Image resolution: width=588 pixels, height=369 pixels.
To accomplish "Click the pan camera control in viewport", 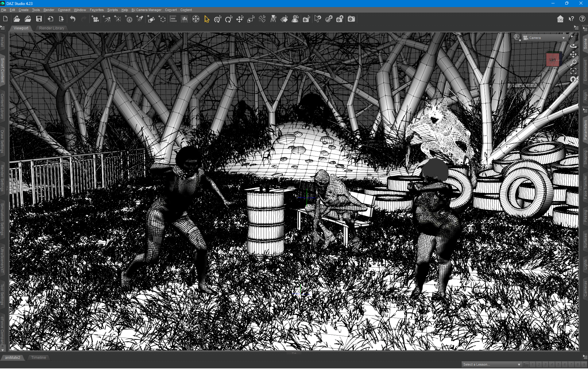I will coord(573,54).
